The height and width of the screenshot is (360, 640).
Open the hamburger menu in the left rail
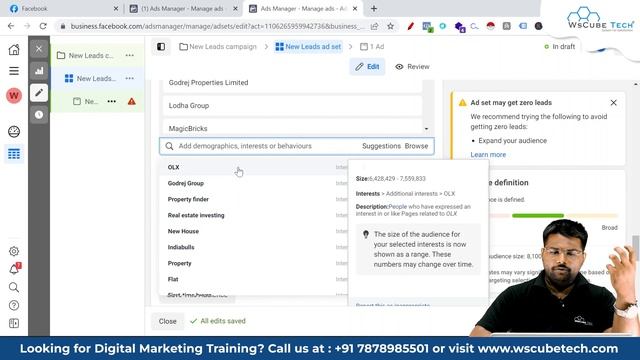click(14, 71)
